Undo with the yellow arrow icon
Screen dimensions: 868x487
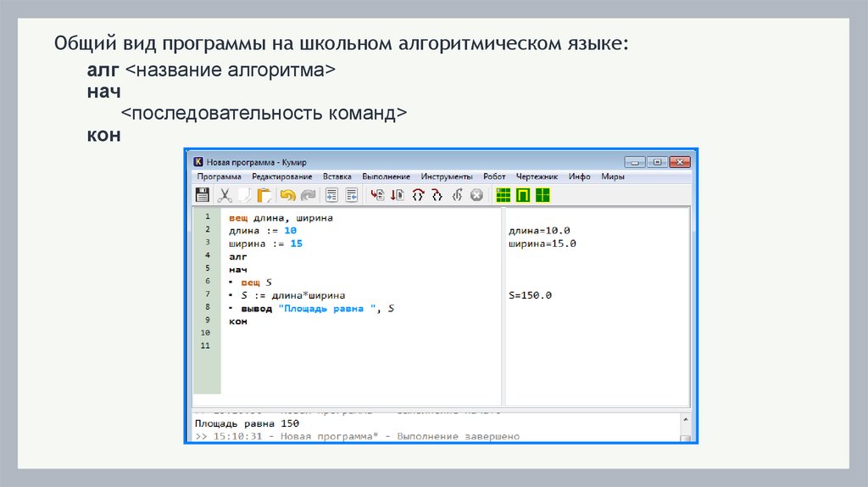[287, 195]
